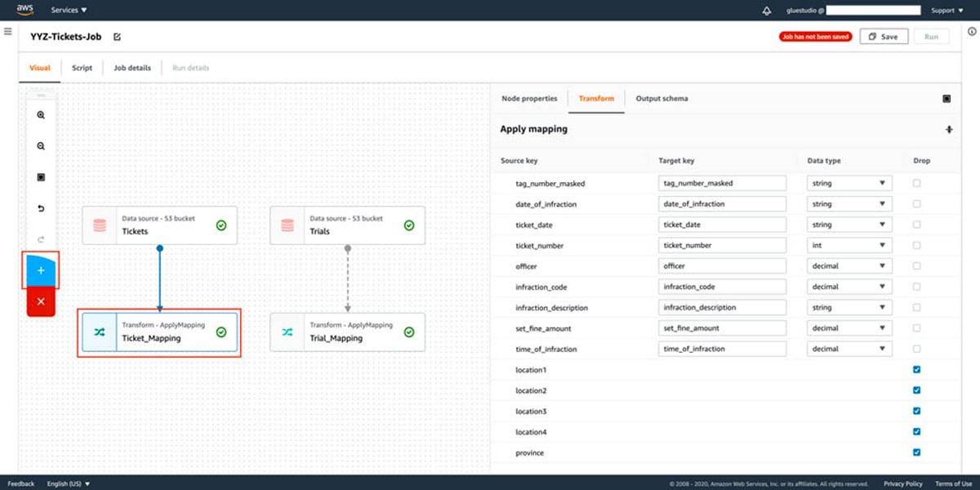Open the Script tab of YYZ-Tickets-Job
980x490 pixels.
pyautogui.click(x=81, y=68)
